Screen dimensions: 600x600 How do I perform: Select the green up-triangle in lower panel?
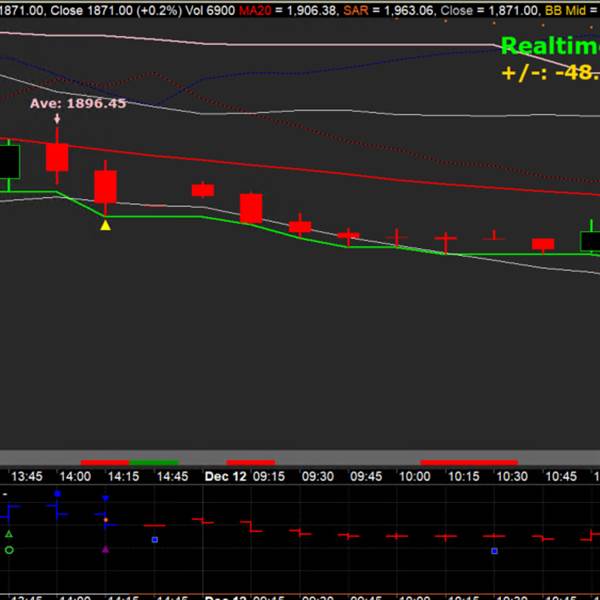click(x=9, y=534)
